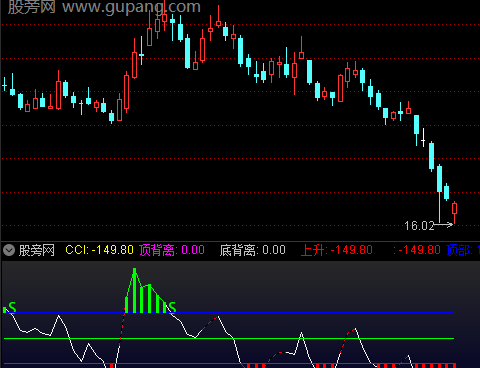The image size is (480, 368).
Task: Click the red -149.80 value after 上升
Action: 417,250
